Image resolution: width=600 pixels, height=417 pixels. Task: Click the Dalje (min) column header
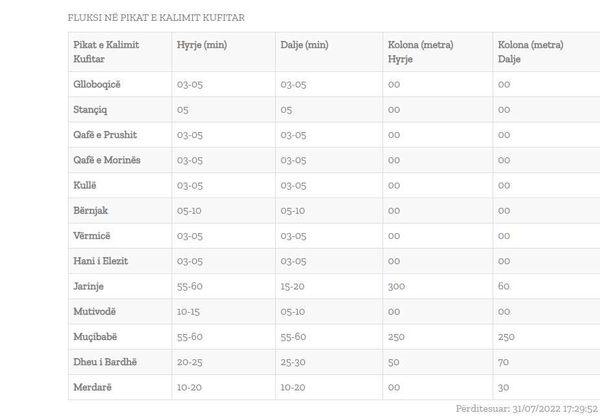point(304,45)
